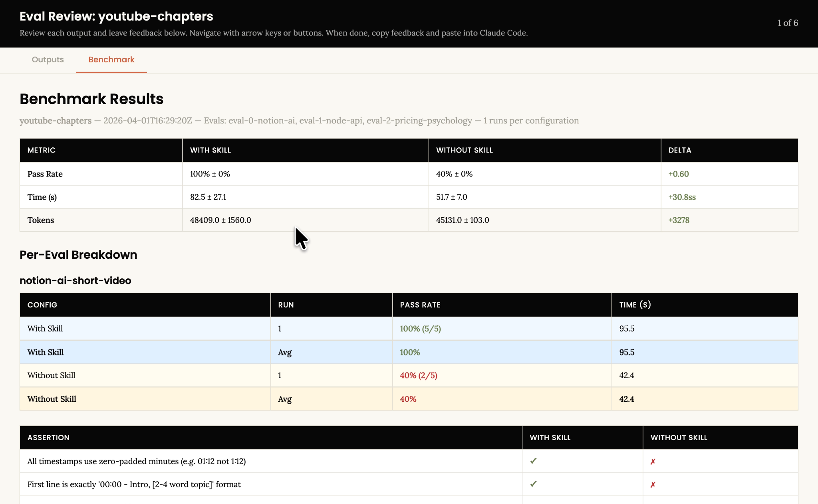
Task: Click the '1 of 6' pagination indicator
Action: 788,23
